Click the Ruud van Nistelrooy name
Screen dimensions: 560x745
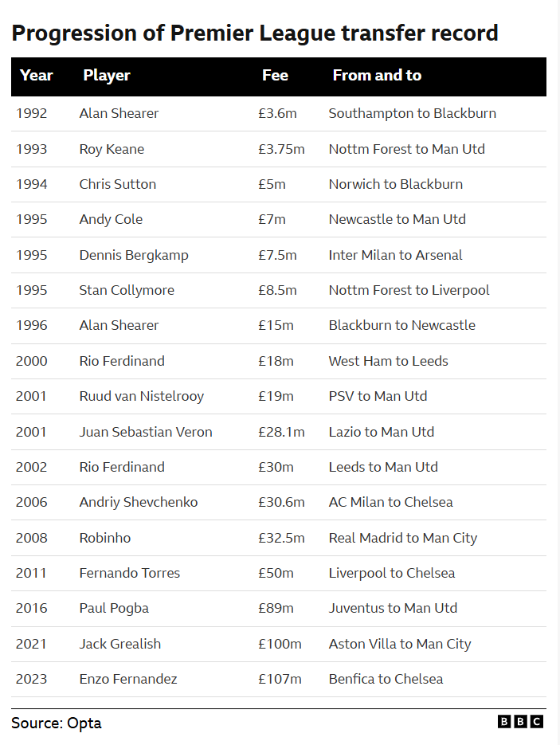pos(142,396)
